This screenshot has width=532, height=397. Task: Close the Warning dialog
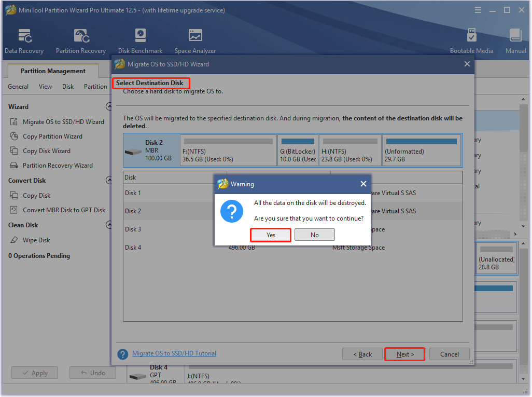(363, 184)
